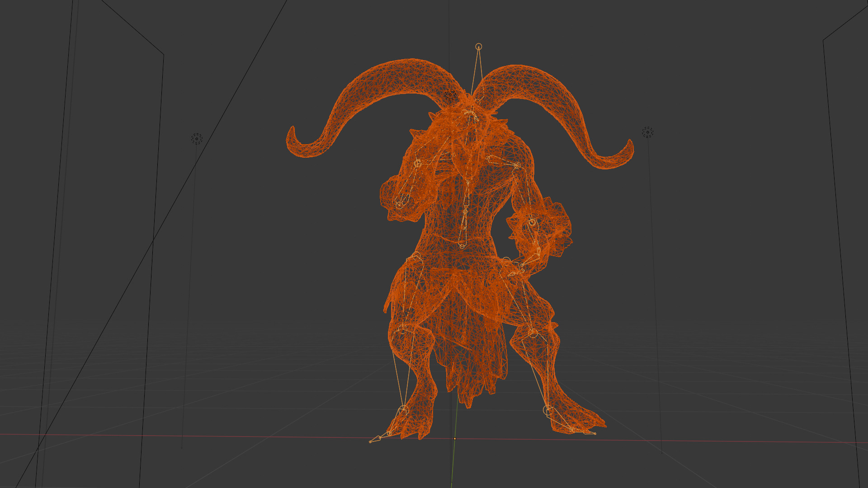Select the point light left of the character
868x488 pixels.
click(197, 139)
